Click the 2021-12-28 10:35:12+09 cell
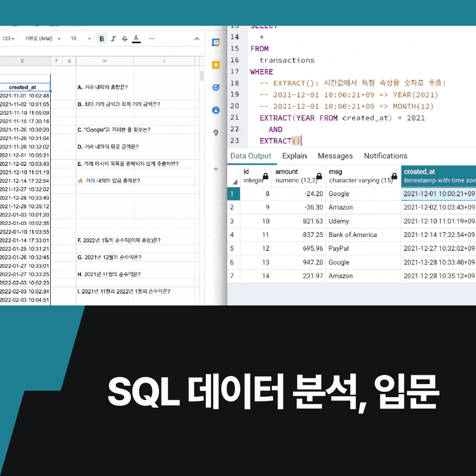The height and width of the screenshot is (476, 476). tap(439, 275)
